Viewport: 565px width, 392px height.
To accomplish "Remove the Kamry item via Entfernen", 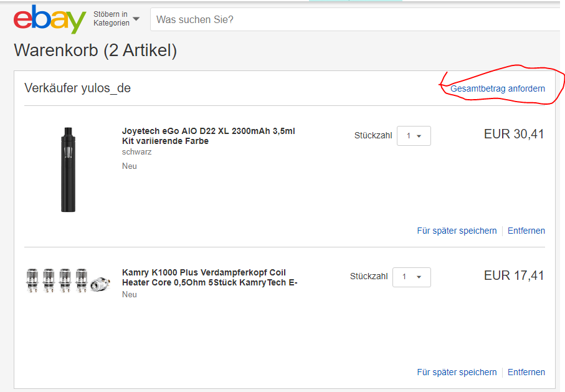I will point(526,372).
